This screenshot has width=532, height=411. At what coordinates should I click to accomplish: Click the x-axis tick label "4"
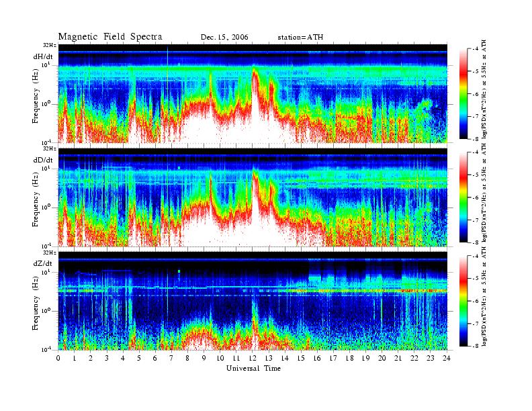coord(123,359)
